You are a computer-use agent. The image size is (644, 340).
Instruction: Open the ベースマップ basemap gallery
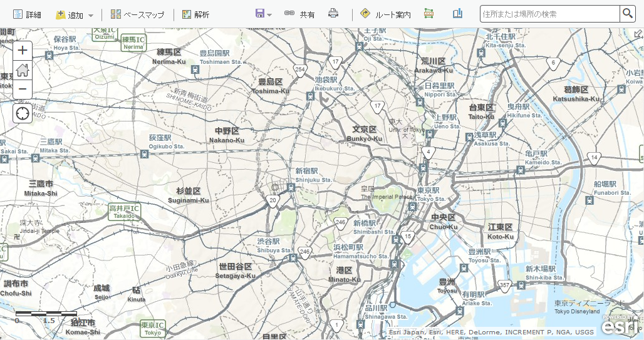click(x=138, y=14)
